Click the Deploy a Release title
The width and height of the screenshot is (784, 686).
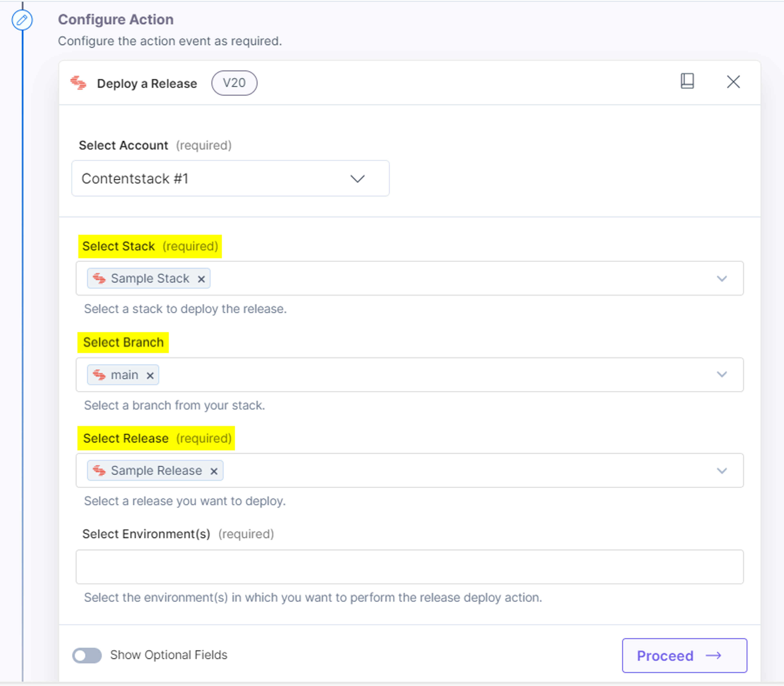pos(147,83)
